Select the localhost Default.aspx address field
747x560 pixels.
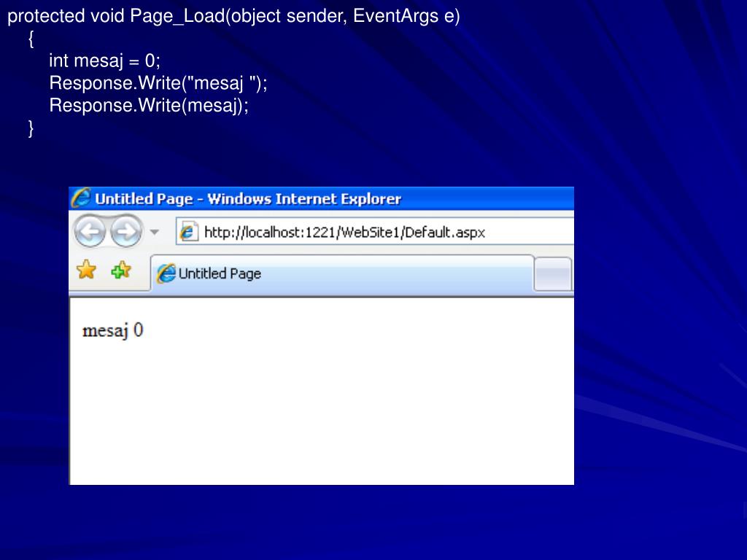[x=374, y=232]
